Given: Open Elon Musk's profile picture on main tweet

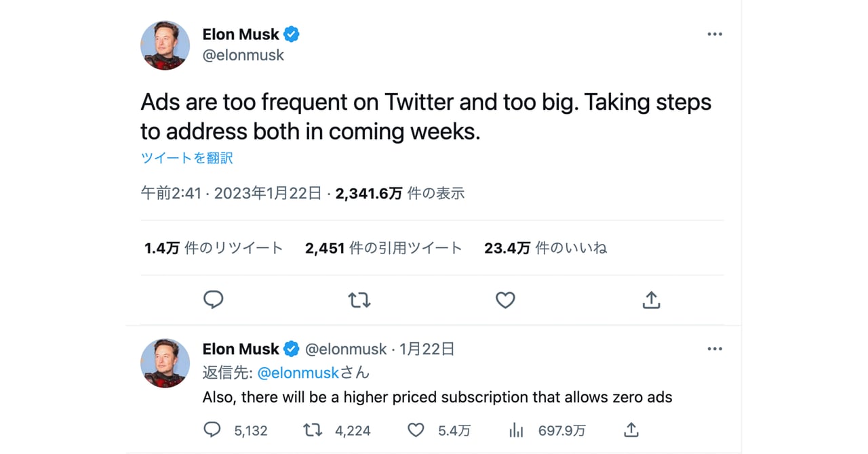Looking at the screenshot, I should (x=165, y=45).
